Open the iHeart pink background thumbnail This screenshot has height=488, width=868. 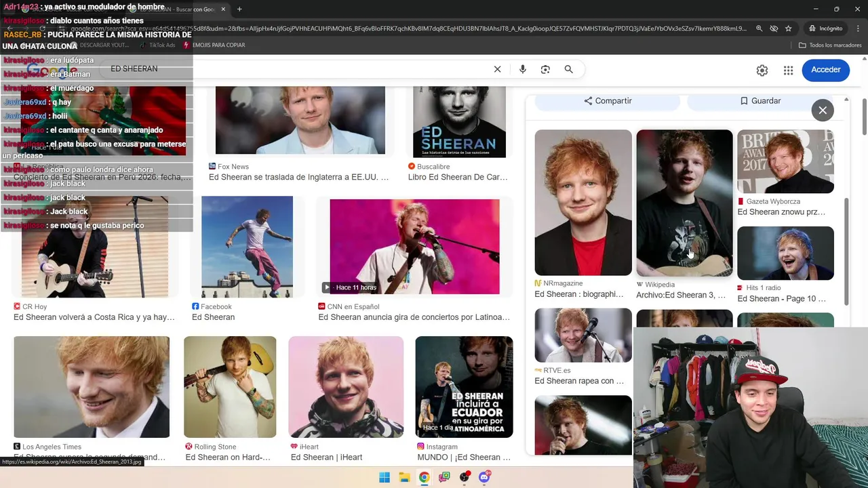click(346, 387)
